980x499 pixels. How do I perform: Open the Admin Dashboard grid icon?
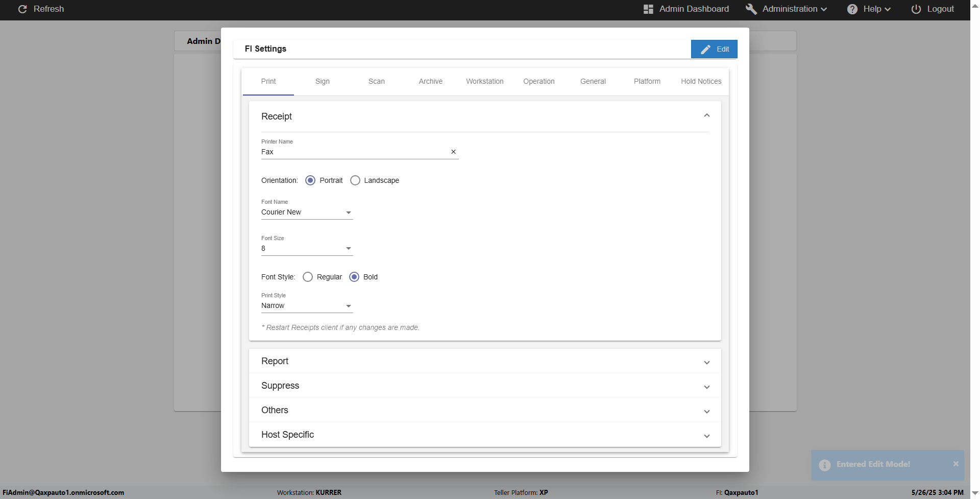coord(648,9)
